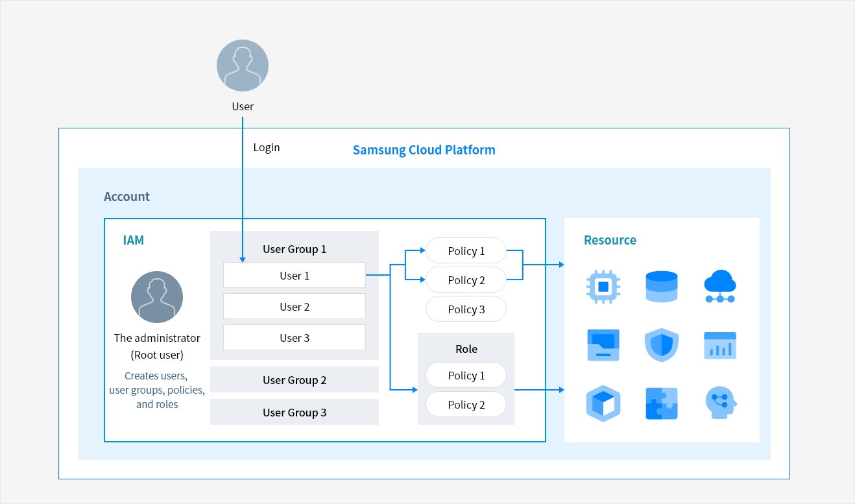Click the IAM label
Image resolution: width=855 pixels, height=504 pixels.
pyautogui.click(x=134, y=240)
